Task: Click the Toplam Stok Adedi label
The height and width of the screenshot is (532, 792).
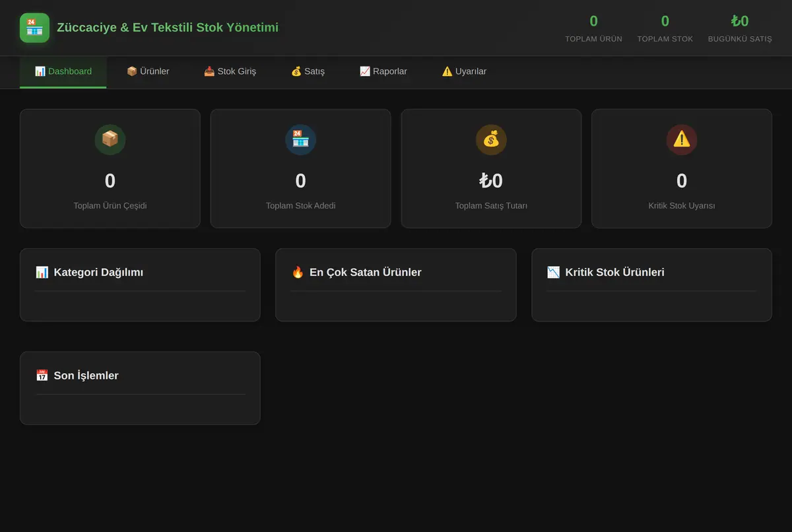Action: pos(300,205)
